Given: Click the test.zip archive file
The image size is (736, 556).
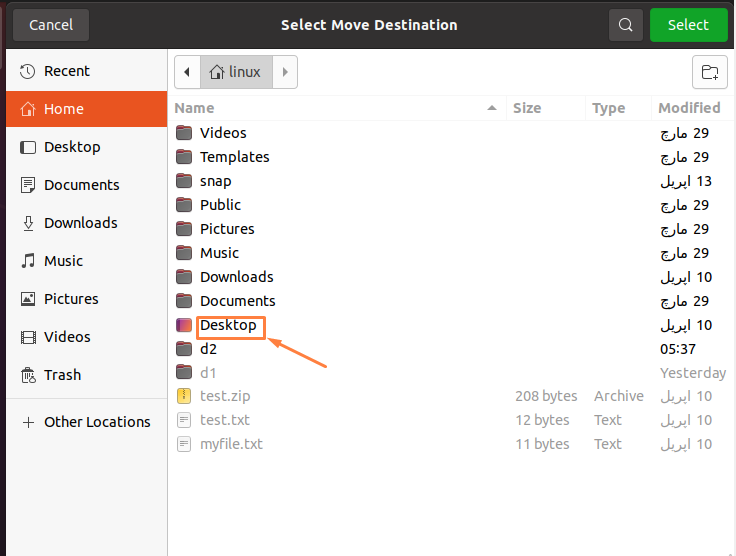Looking at the screenshot, I should [x=451, y=396].
